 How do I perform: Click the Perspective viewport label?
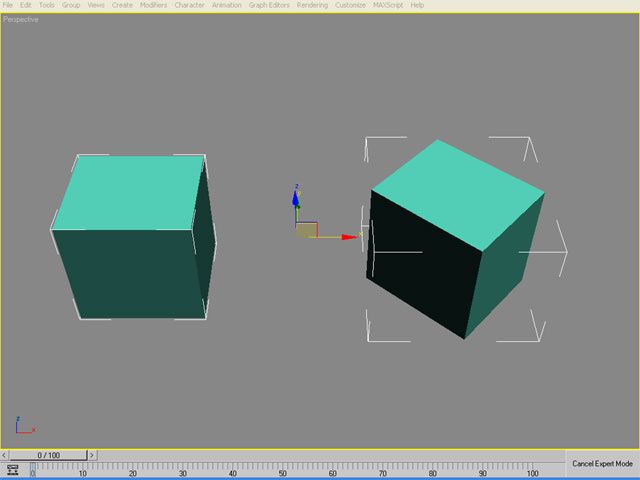20,19
